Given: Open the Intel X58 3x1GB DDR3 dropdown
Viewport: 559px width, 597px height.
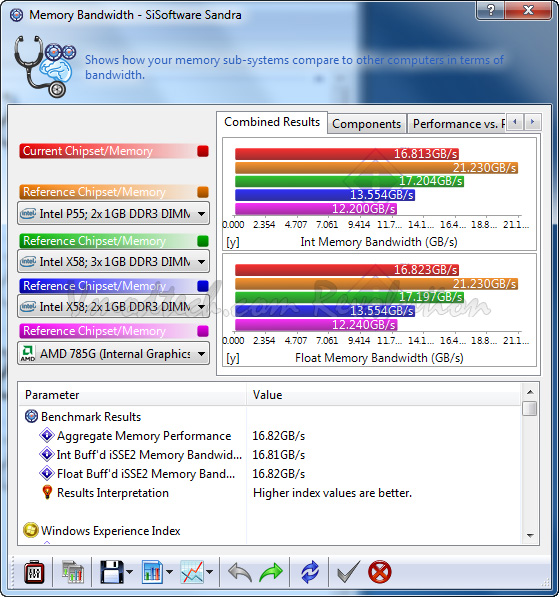Looking at the screenshot, I should tap(113, 262).
